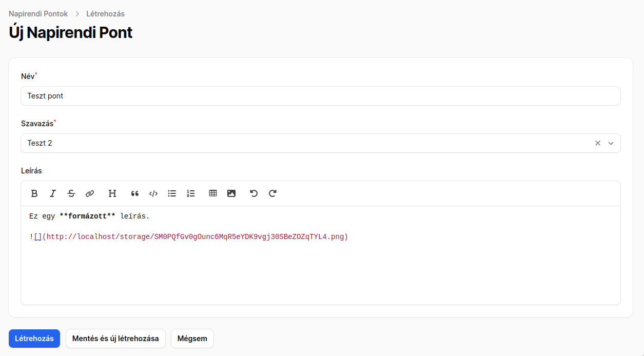This screenshot has height=356, width=644.
Task: Insert a hyperlink via the link icon
Action: point(90,193)
